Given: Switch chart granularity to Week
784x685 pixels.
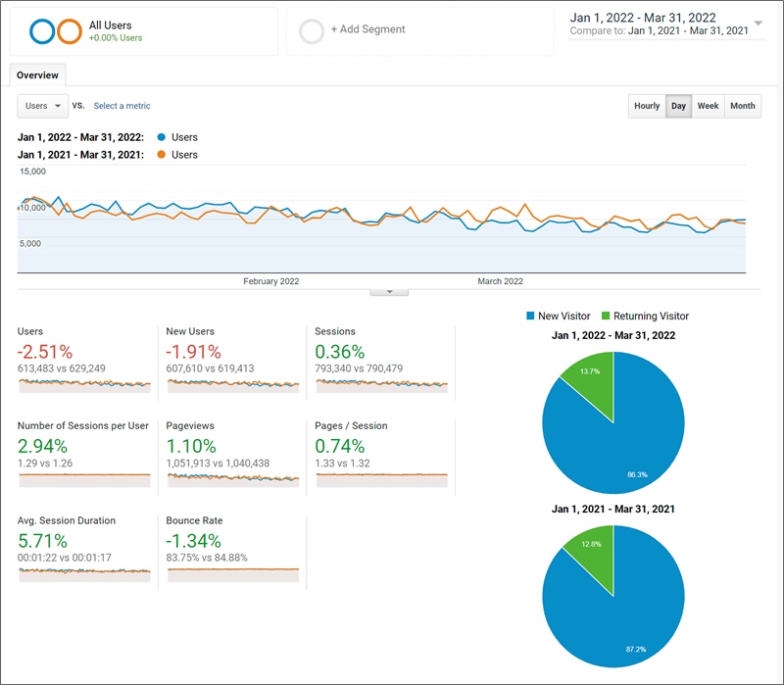Looking at the screenshot, I should [x=708, y=106].
